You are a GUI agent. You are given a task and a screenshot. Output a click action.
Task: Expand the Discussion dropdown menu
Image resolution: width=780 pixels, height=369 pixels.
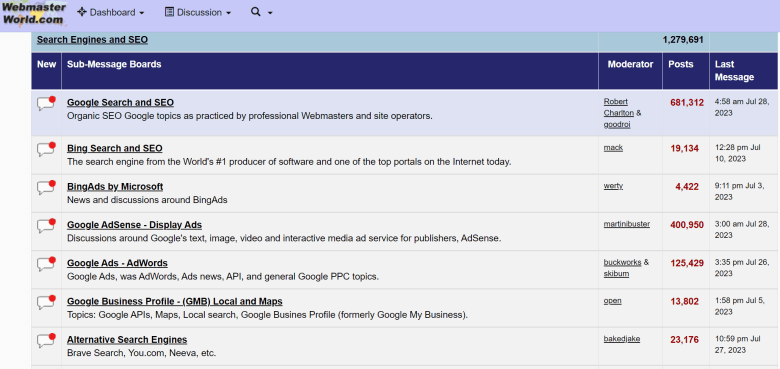click(x=198, y=12)
